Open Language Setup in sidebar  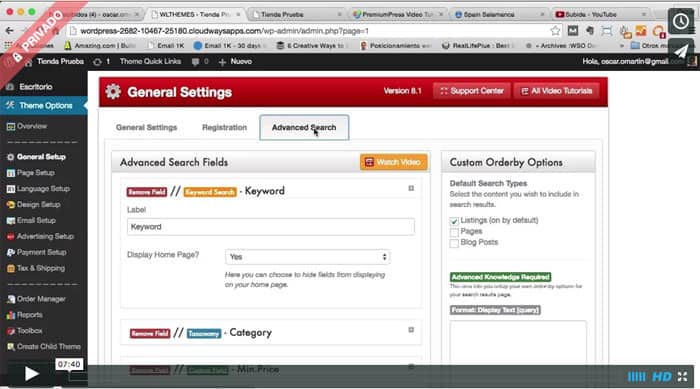pos(43,189)
